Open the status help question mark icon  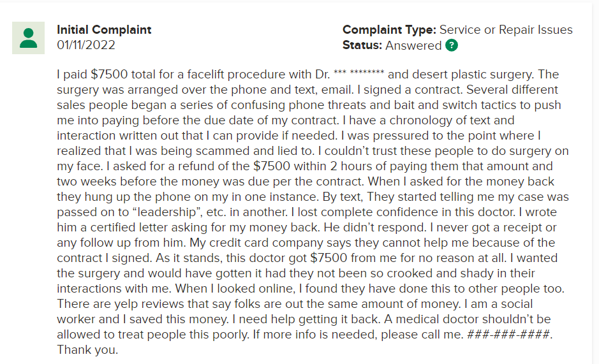(452, 45)
